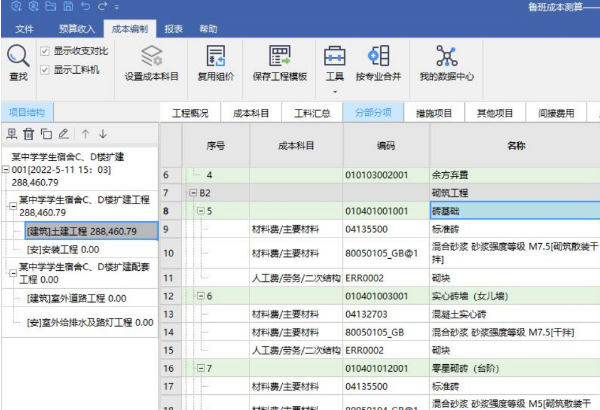600x410 pixels.
Task: Switch to 其他项目 tab
Action: tap(495, 113)
